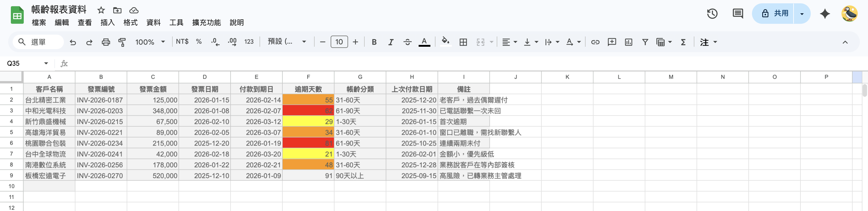
Task: Click the insert link icon
Action: point(595,42)
